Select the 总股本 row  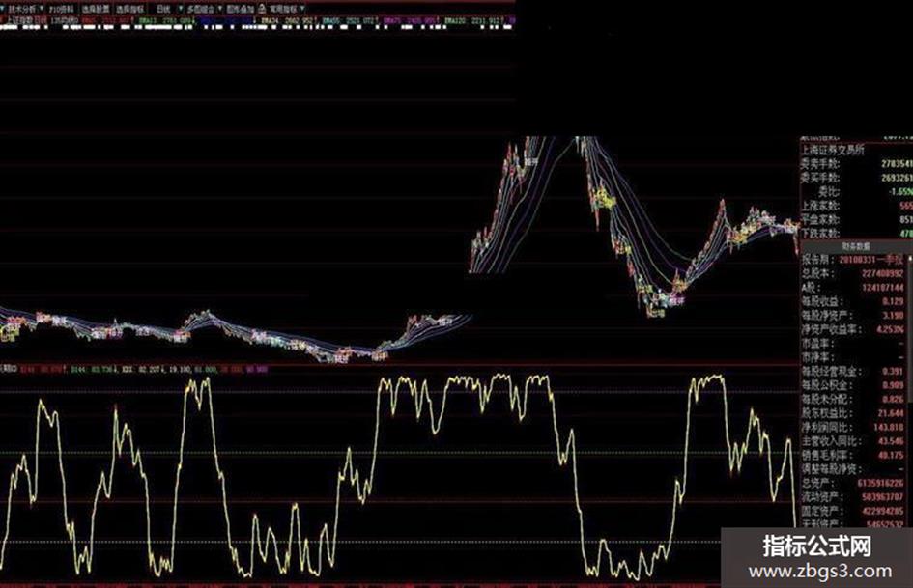853,273
